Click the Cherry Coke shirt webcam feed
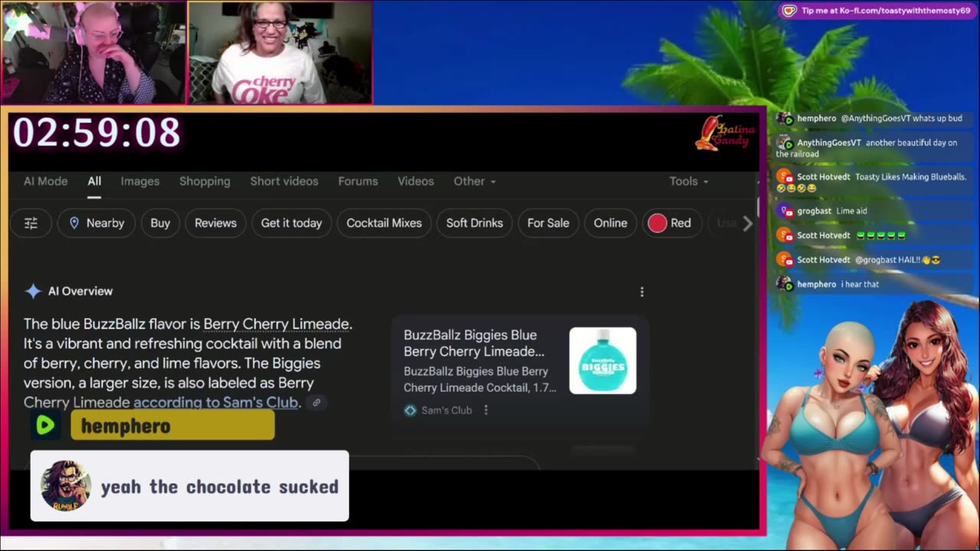This screenshot has width=980, height=551. [280, 52]
